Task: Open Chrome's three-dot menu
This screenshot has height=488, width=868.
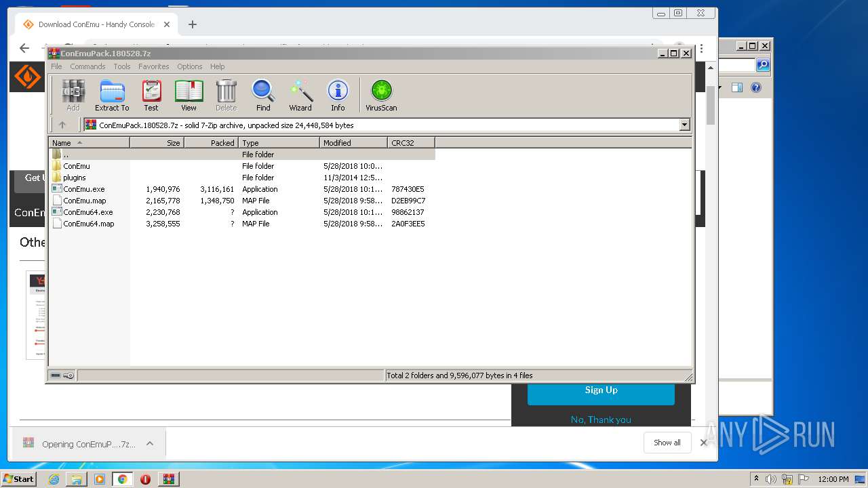Action: (x=702, y=49)
